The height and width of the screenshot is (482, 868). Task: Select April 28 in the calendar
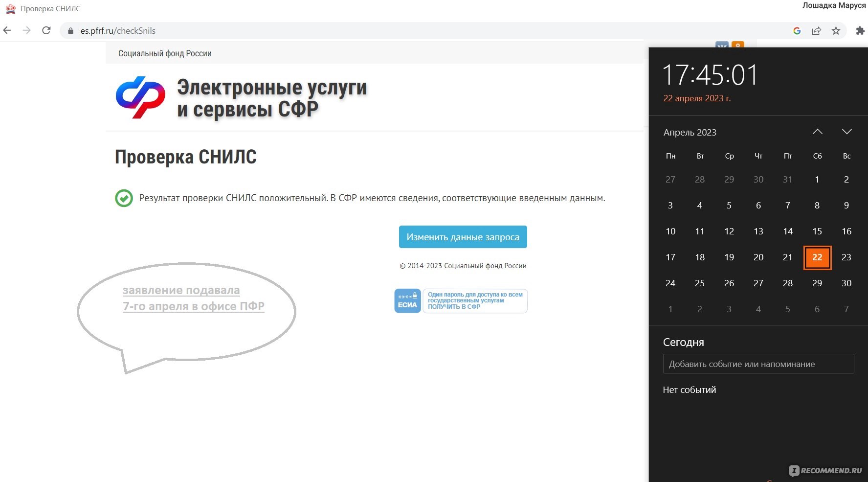click(788, 283)
